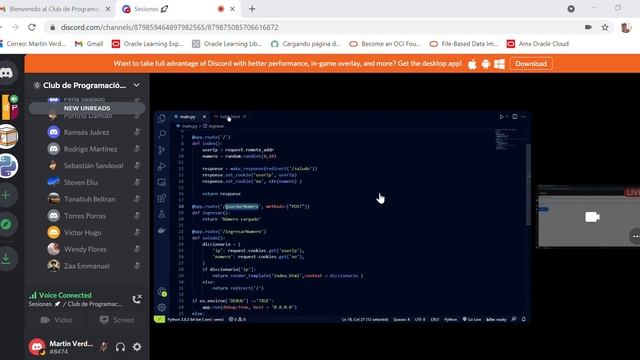The width and height of the screenshot is (640, 360).
Task: Open VS Code Search icon in stream
Action: point(162,134)
